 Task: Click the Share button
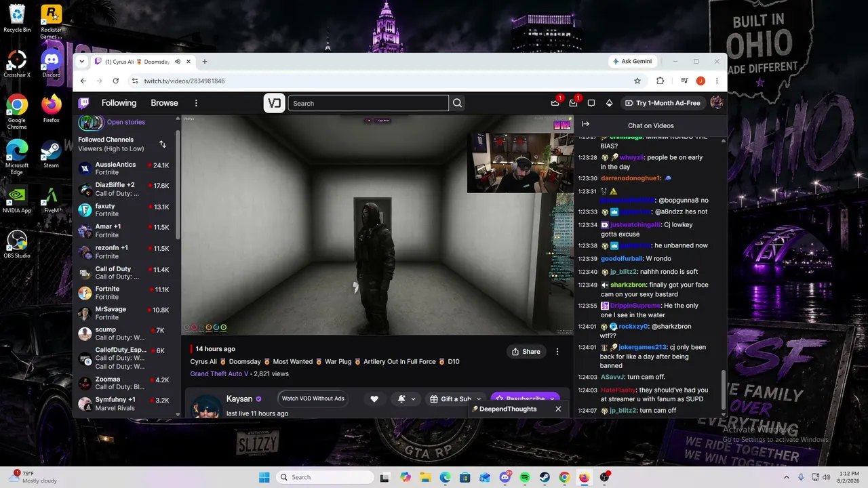coord(526,352)
